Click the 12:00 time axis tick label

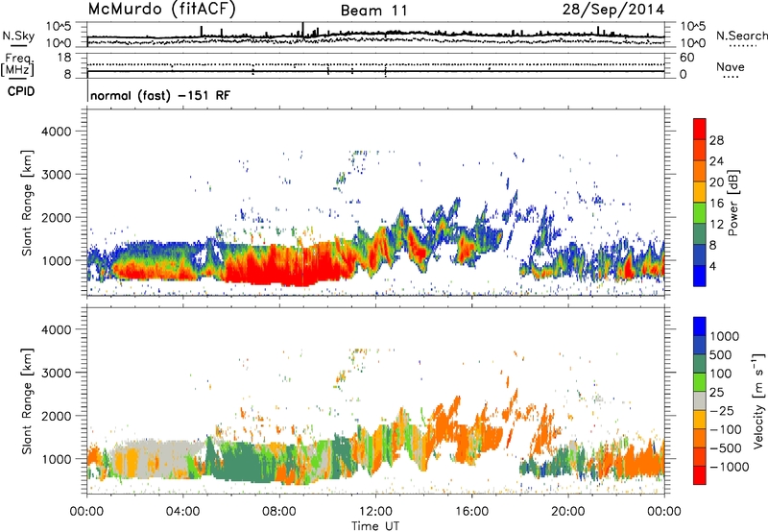375,512
